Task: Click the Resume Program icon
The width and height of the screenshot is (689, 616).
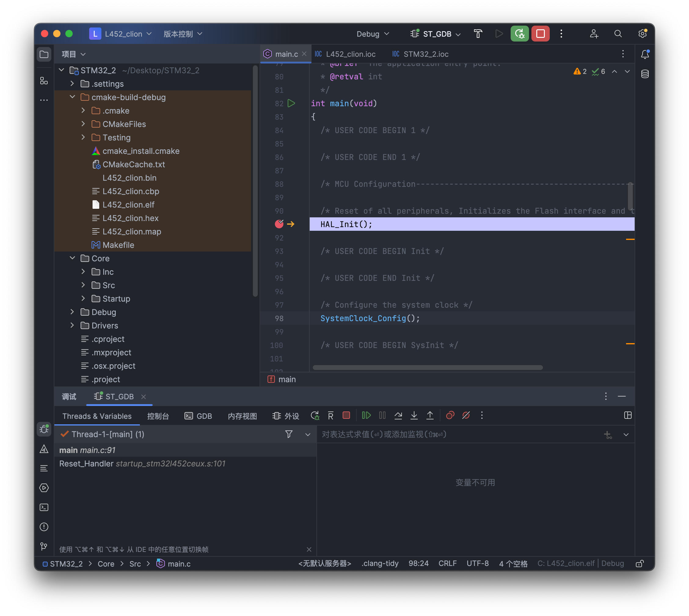Action: click(x=366, y=415)
